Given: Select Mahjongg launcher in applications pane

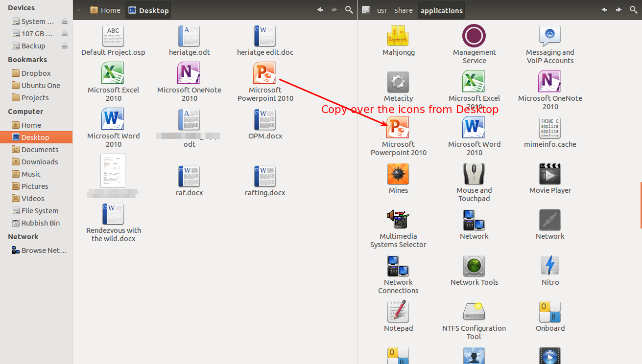Looking at the screenshot, I should [398, 36].
